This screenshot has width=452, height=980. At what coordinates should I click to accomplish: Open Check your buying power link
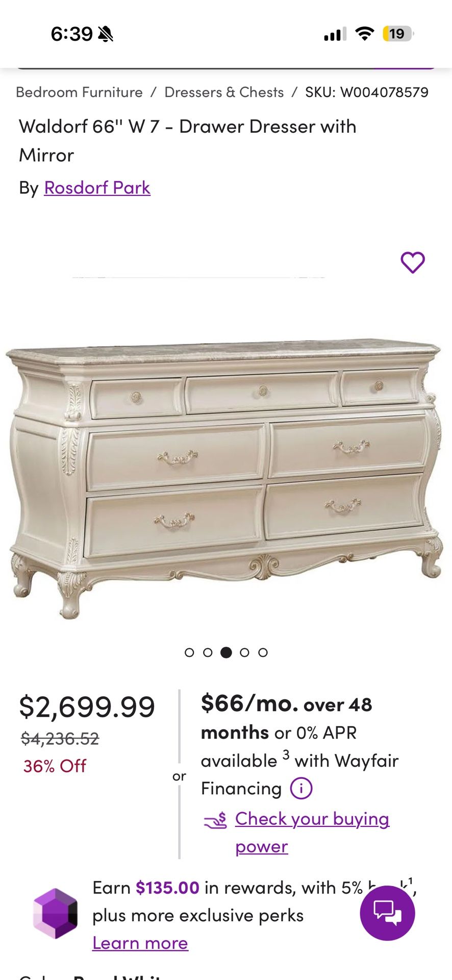[x=312, y=832]
